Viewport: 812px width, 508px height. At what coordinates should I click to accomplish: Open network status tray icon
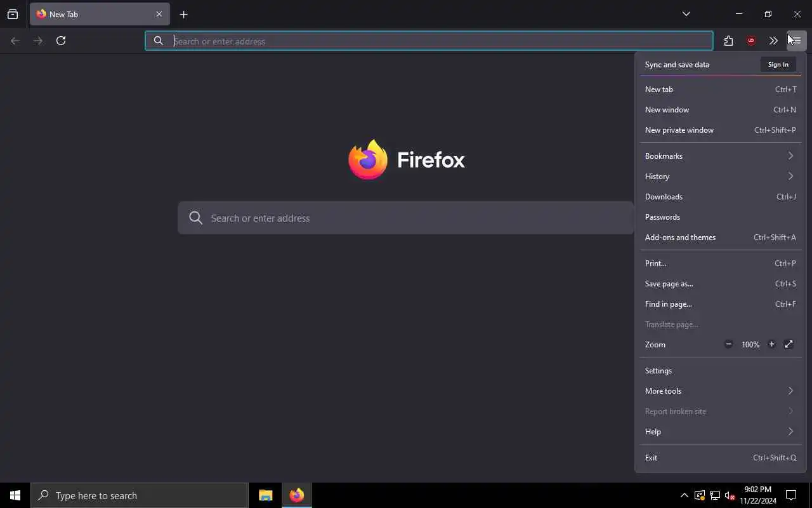(715, 495)
